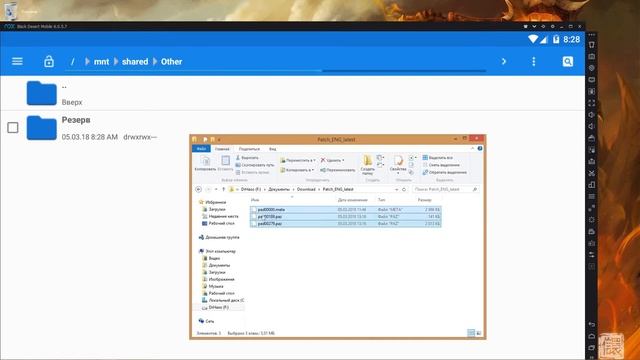
Task: Click the right chevron arrow in toolbar
Action: coord(504,62)
